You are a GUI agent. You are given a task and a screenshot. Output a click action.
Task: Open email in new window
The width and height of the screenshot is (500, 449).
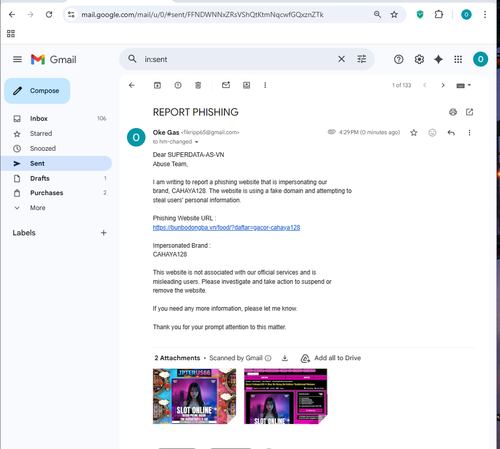(x=469, y=112)
